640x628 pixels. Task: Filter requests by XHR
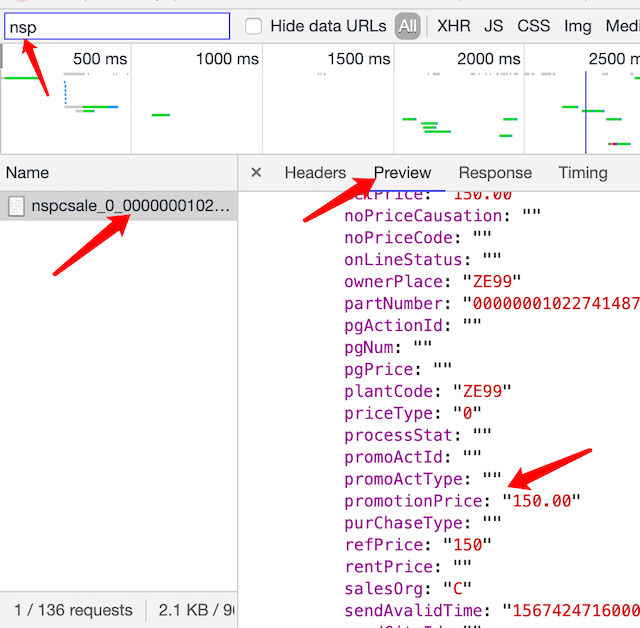tap(453, 26)
